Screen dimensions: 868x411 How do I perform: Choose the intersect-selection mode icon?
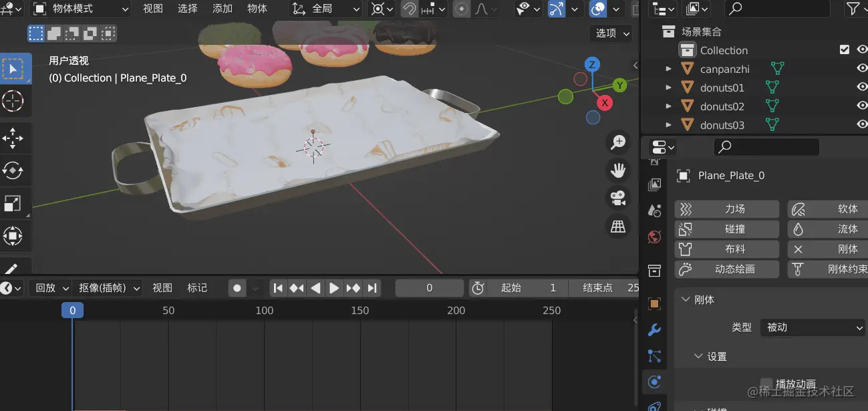108,33
